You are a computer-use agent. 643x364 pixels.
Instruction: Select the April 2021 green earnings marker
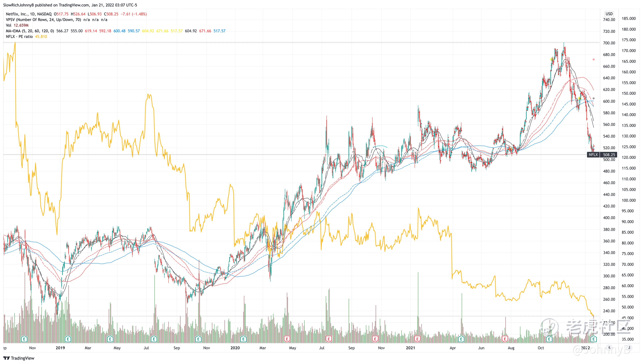pyautogui.click(x=461, y=339)
